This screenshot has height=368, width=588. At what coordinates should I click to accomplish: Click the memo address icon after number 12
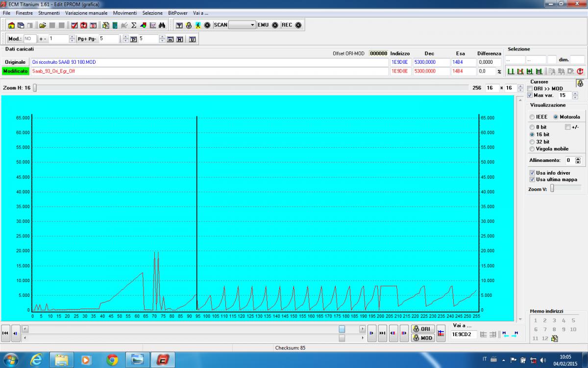point(554,338)
